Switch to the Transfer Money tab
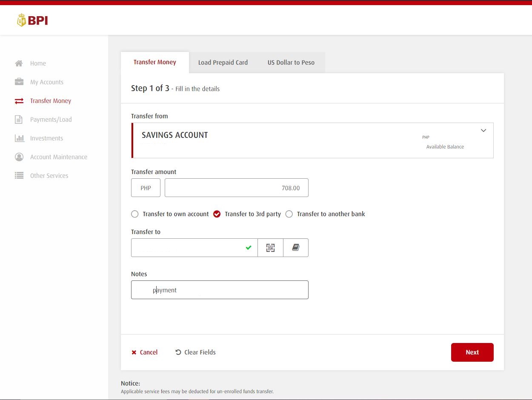Screen dimensions: 532x400 [x=155, y=62]
